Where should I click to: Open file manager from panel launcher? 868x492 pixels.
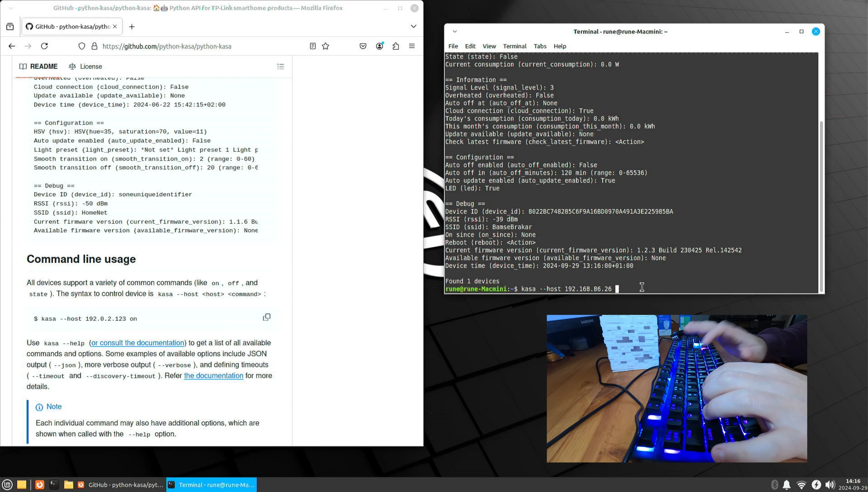click(x=69, y=484)
